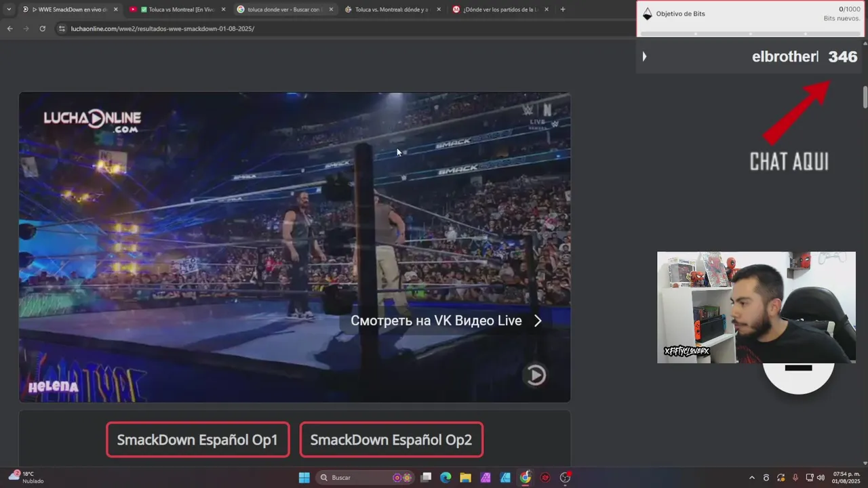
Task: Select SmackDown Español Op1 stream
Action: [197, 440]
